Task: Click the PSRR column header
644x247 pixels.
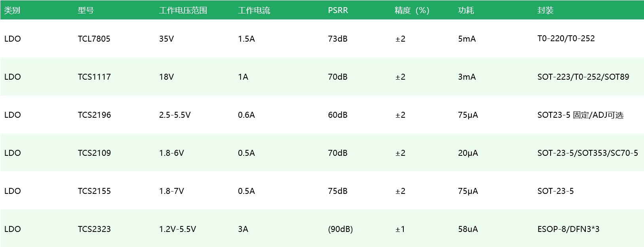Action: [x=338, y=10]
